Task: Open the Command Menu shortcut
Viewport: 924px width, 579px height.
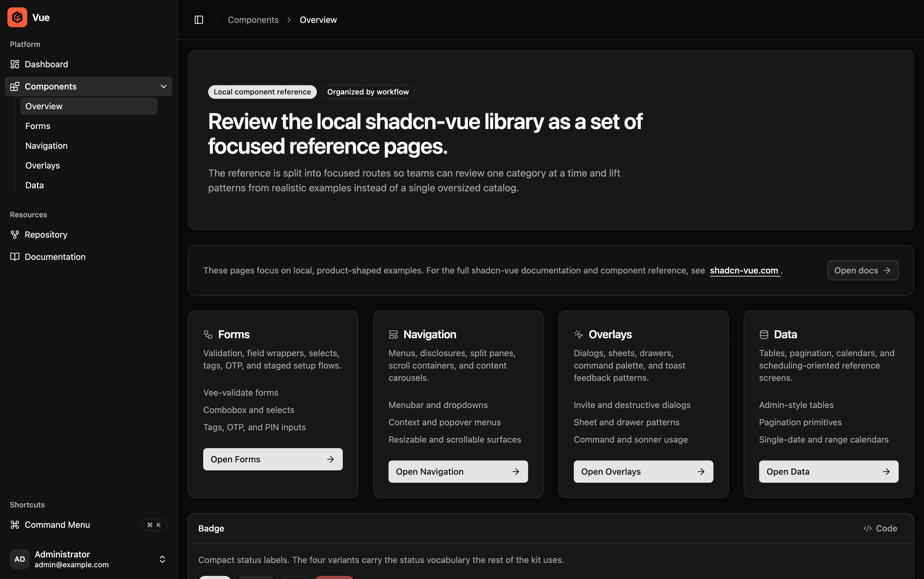Action: (x=89, y=525)
